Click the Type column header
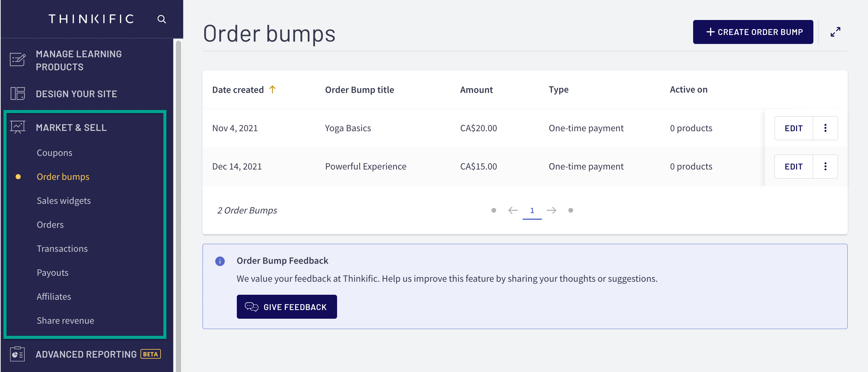This screenshot has width=868, height=372. [x=558, y=90]
